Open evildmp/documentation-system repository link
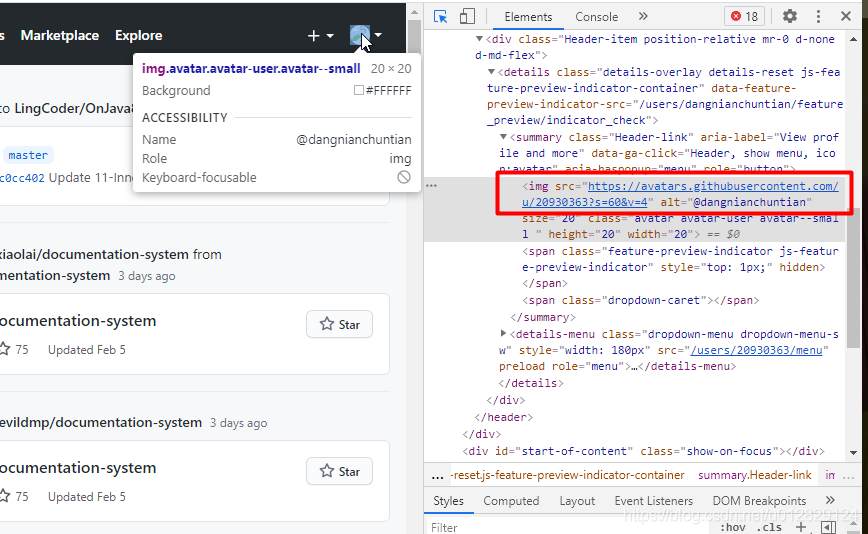Viewport: 868px width, 534px height. coord(101,423)
